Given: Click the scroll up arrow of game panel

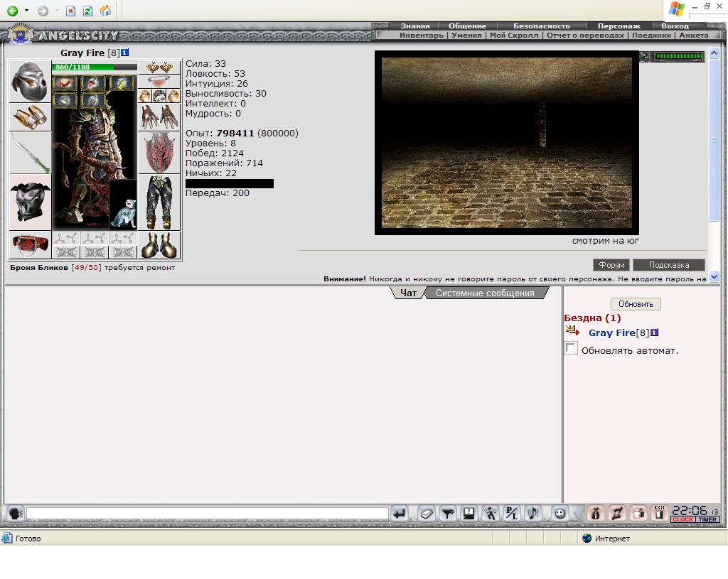Looking at the screenshot, I should 714,53.
